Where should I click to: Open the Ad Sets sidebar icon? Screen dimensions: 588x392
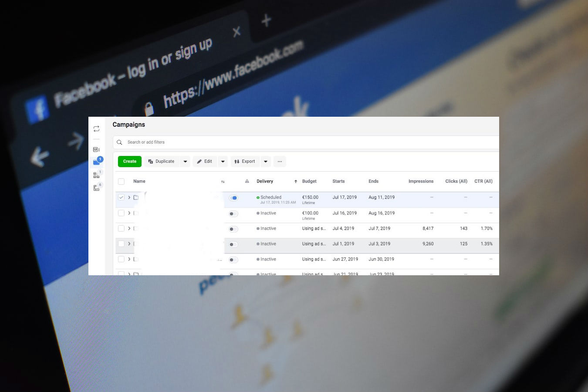click(96, 175)
